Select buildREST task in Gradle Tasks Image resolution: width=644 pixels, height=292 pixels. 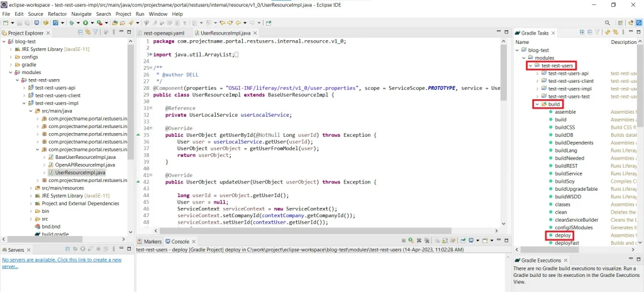point(567,166)
